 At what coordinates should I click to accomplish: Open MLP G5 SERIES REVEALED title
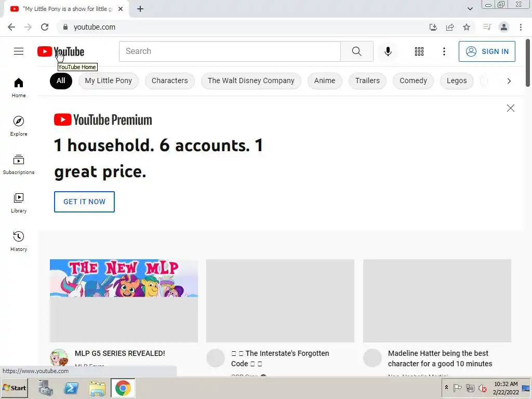click(120, 353)
